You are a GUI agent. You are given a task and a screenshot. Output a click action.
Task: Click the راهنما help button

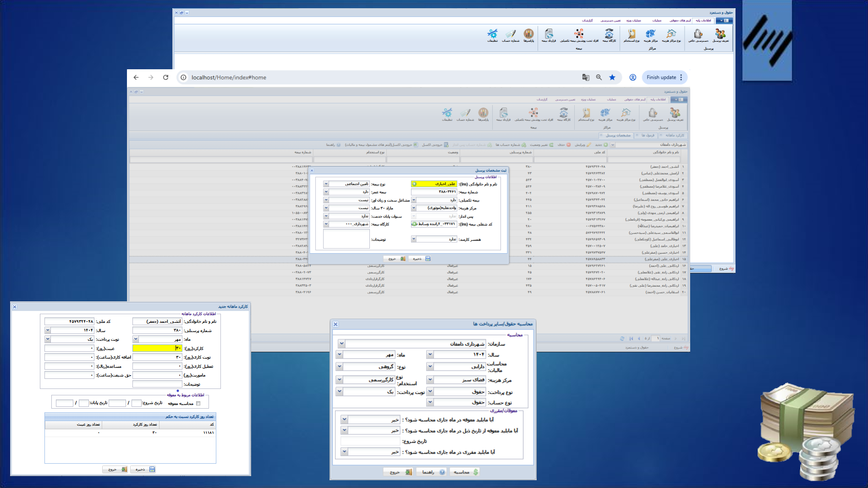[x=431, y=472]
